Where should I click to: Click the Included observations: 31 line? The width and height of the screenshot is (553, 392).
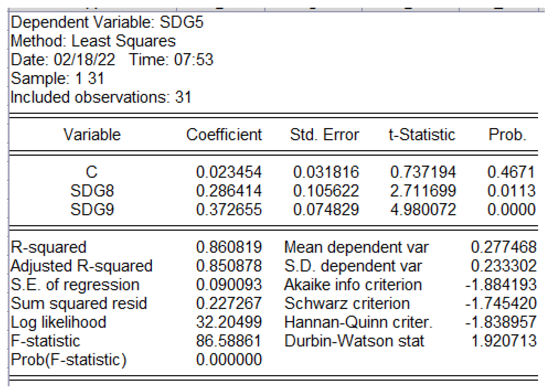coord(101,97)
